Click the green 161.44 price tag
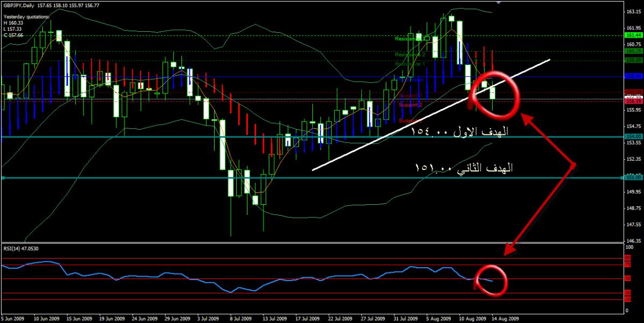Screen dimensions: 644x323 634,35
